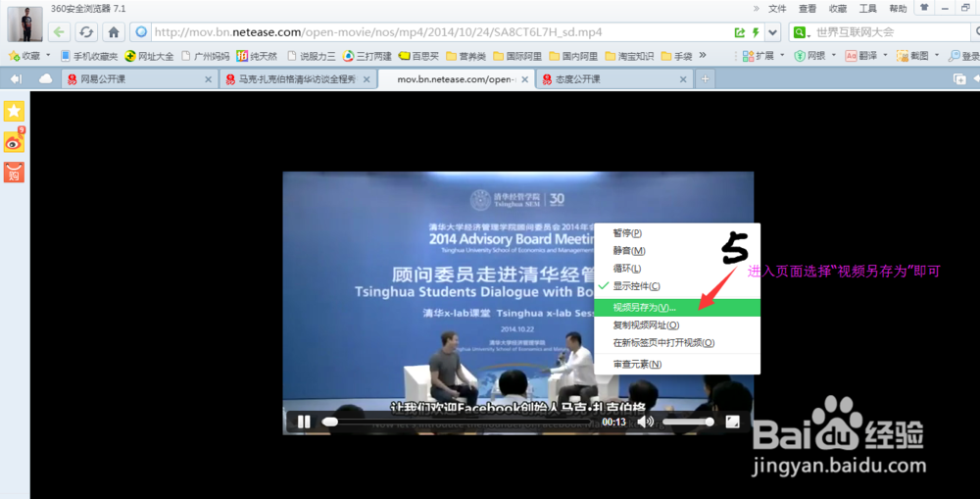Open the 扩展 extensions button

click(759, 56)
